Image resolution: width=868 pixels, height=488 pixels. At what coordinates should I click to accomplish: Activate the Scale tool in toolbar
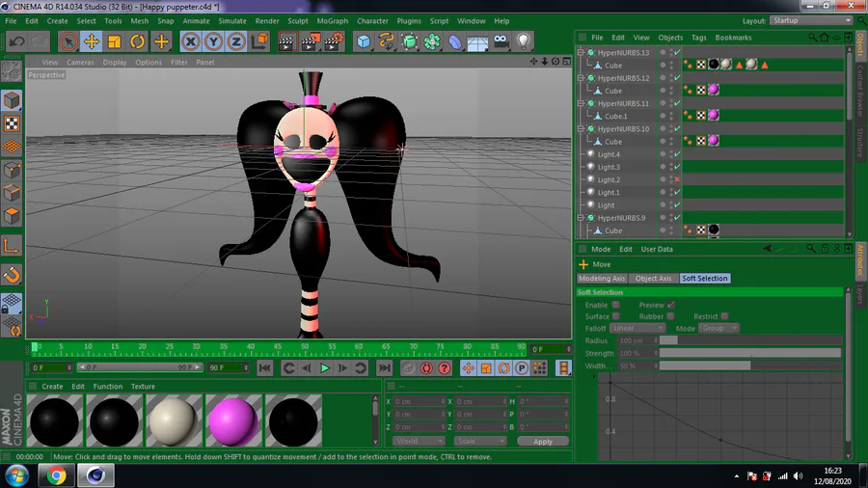(x=115, y=41)
